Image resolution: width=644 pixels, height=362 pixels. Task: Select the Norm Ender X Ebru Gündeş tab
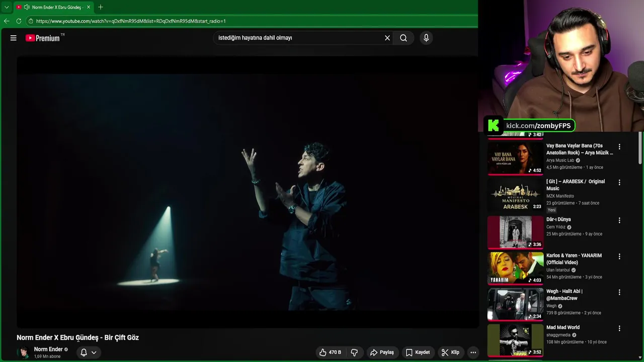coord(53,7)
